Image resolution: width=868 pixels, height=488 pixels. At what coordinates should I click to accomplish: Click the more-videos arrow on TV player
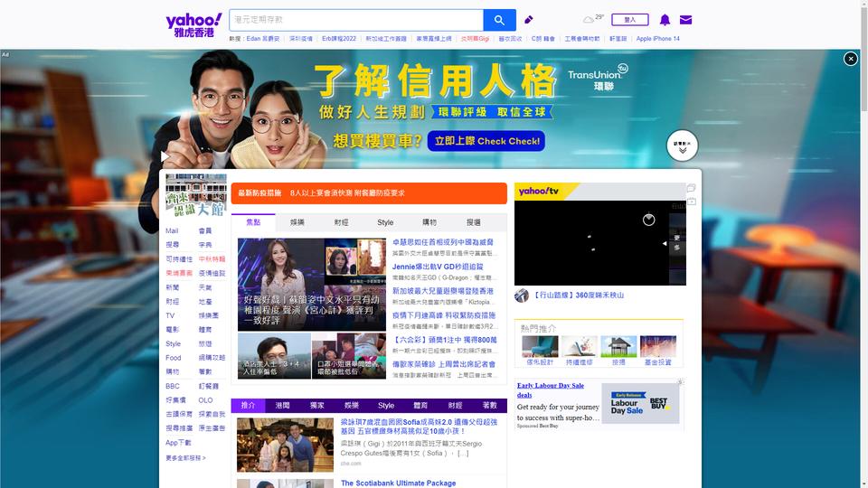pyautogui.click(x=665, y=243)
